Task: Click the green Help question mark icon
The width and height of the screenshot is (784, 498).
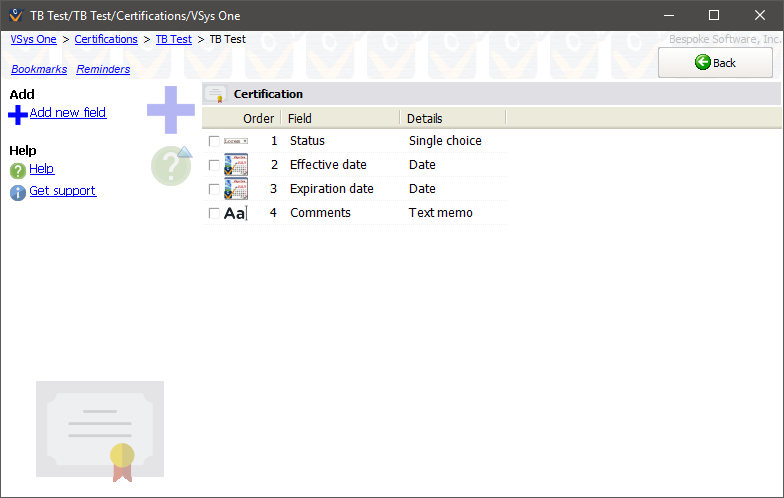Action: [17, 170]
